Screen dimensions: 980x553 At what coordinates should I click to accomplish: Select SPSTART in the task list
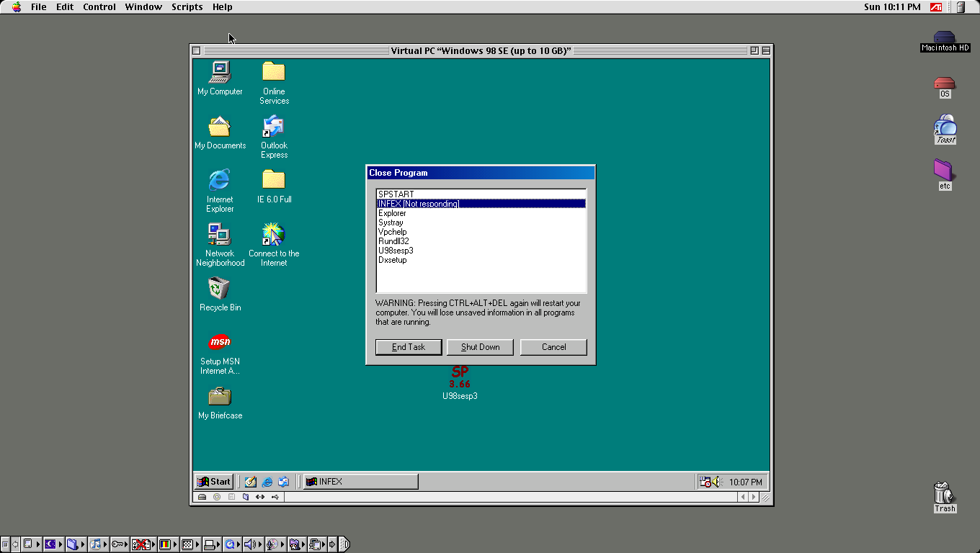(x=481, y=194)
